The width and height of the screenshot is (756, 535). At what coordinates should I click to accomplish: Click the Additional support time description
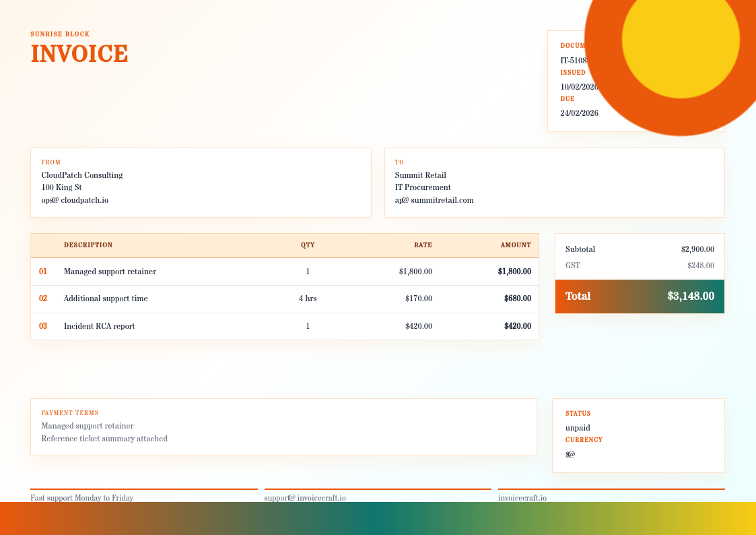[106, 298]
